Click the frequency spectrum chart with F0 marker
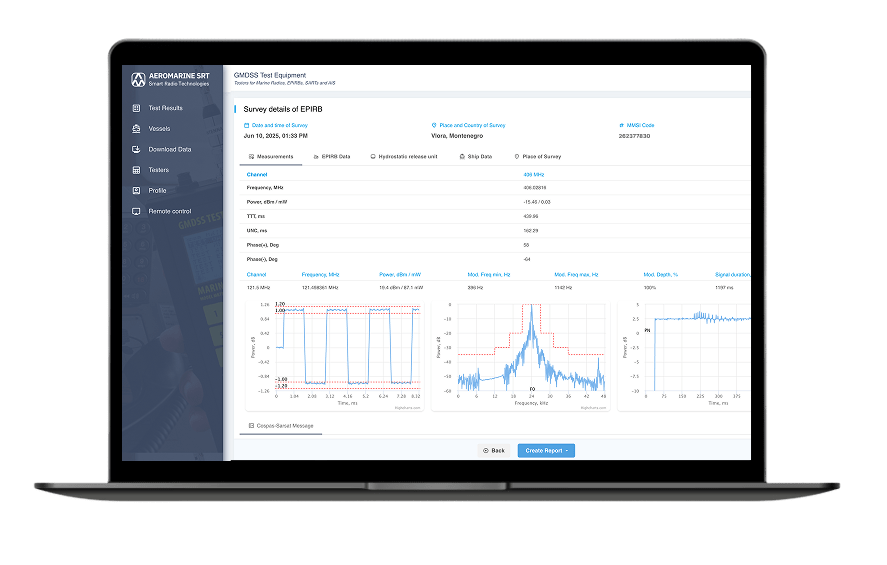 [521, 355]
